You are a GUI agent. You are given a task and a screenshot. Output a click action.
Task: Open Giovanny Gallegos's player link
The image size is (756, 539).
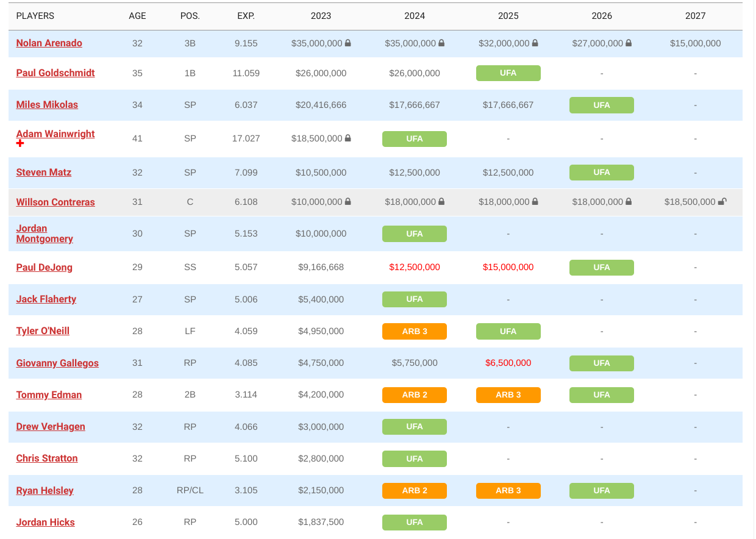57,363
